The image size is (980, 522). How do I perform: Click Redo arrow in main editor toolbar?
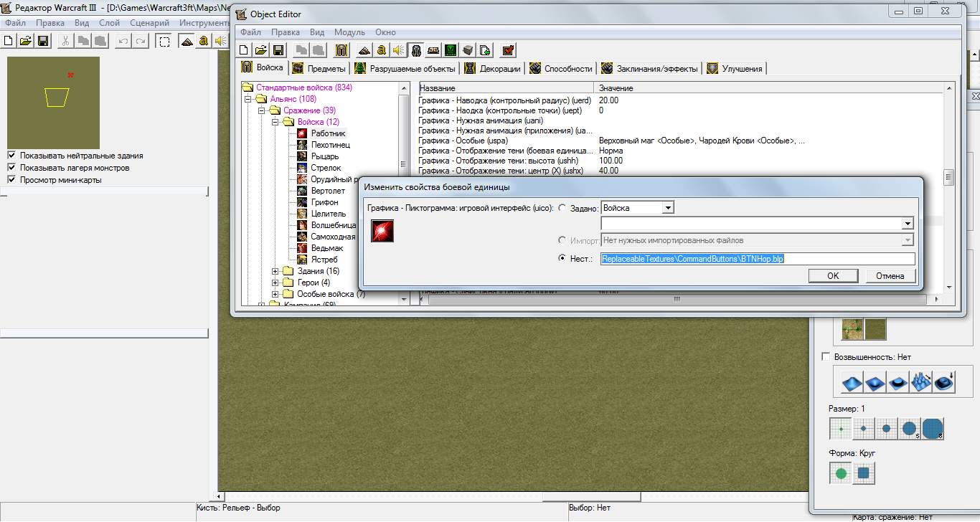coord(141,41)
